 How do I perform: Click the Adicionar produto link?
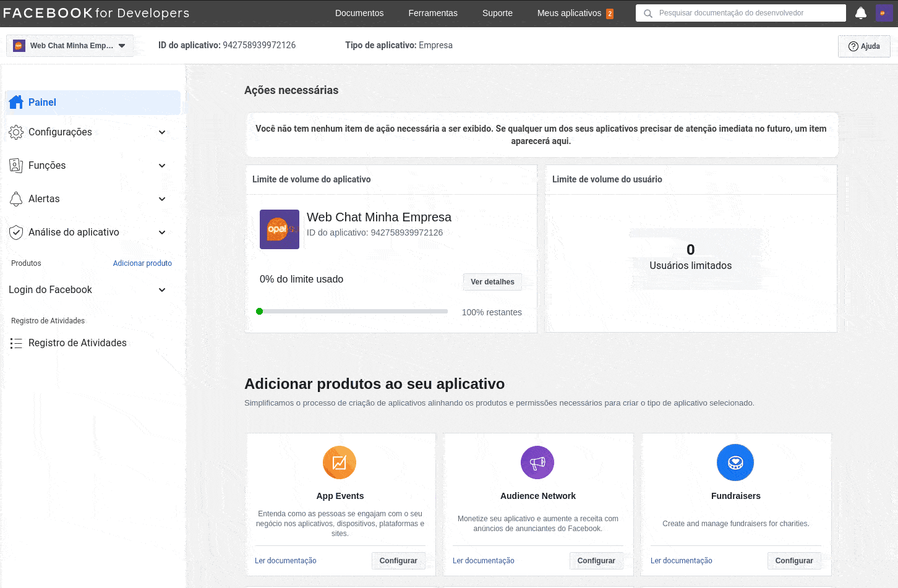(x=142, y=263)
